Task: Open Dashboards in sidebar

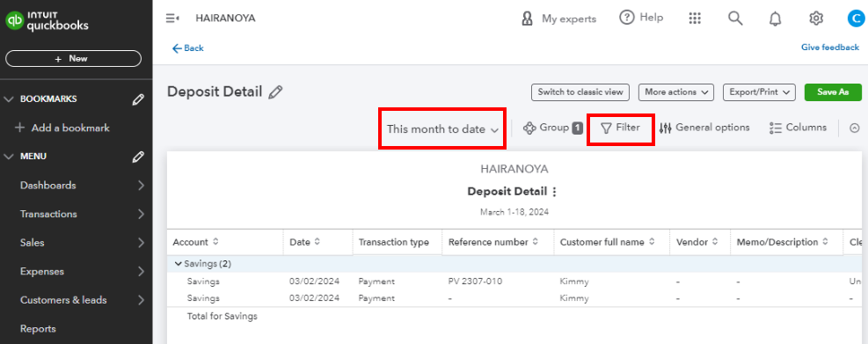Action: pos(48,186)
